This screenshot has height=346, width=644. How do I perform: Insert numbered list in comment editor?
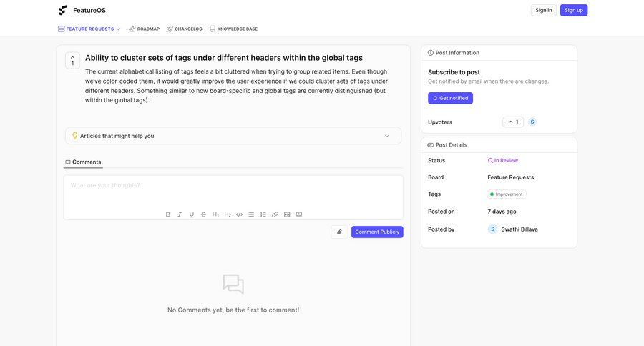click(x=263, y=214)
